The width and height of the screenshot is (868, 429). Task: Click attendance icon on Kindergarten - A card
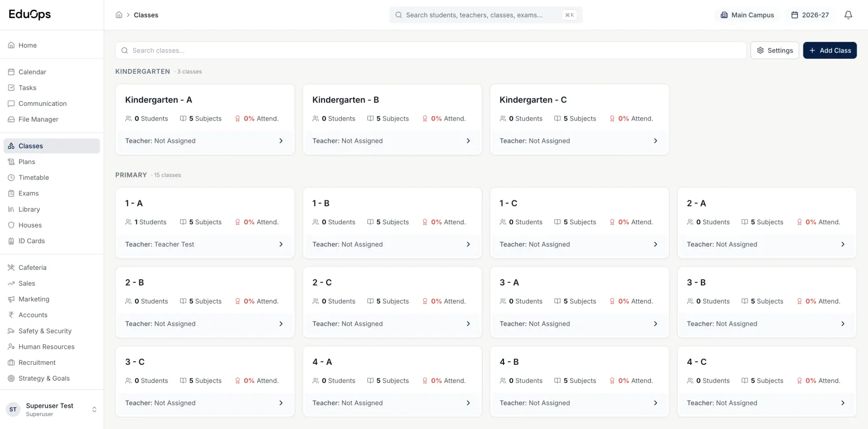pyautogui.click(x=238, y=118)
